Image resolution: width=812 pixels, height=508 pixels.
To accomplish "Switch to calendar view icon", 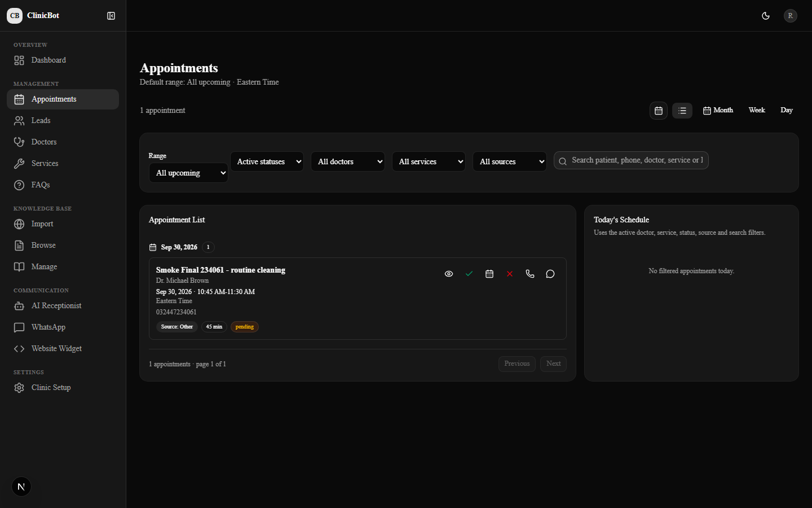I will (x=659, y=111).
